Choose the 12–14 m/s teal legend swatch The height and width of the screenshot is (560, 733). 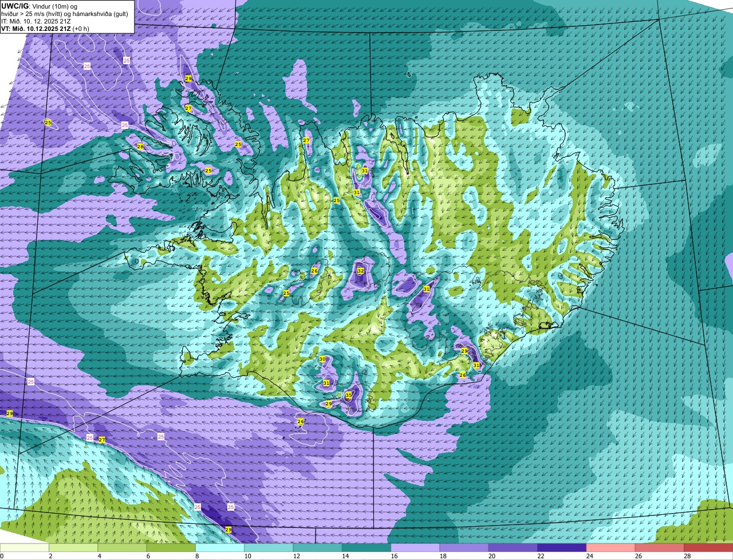(x=317, y=547)
